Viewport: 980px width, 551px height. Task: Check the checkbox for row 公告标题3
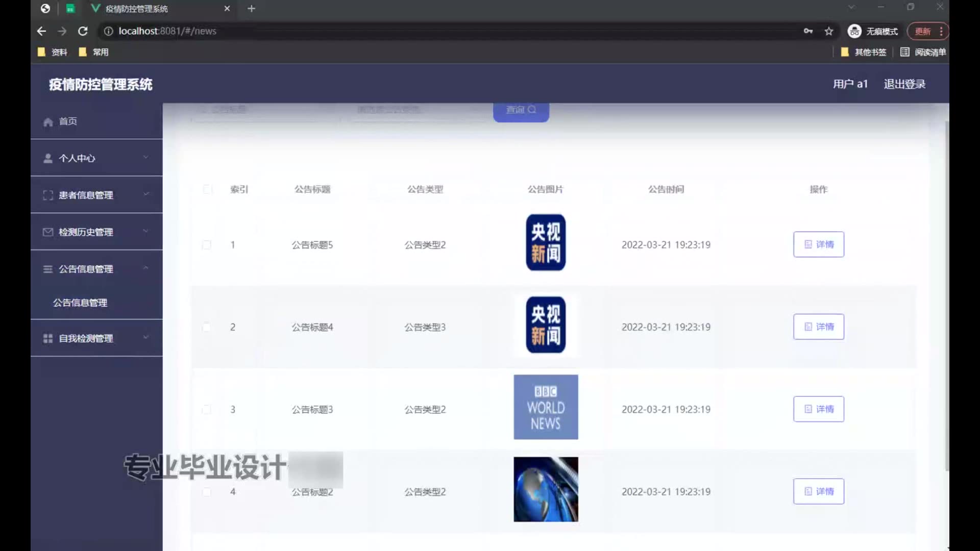point(207,410)
